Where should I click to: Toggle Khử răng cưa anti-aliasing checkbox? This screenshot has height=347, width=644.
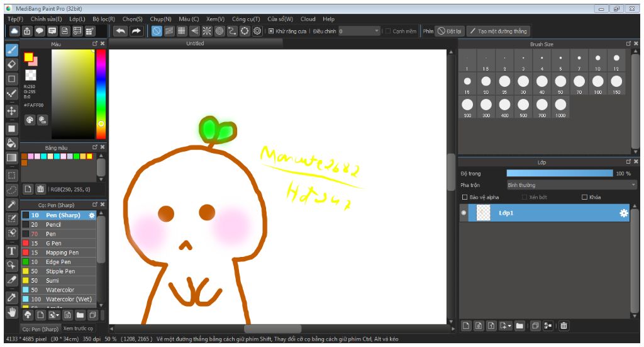pos(271,31)
